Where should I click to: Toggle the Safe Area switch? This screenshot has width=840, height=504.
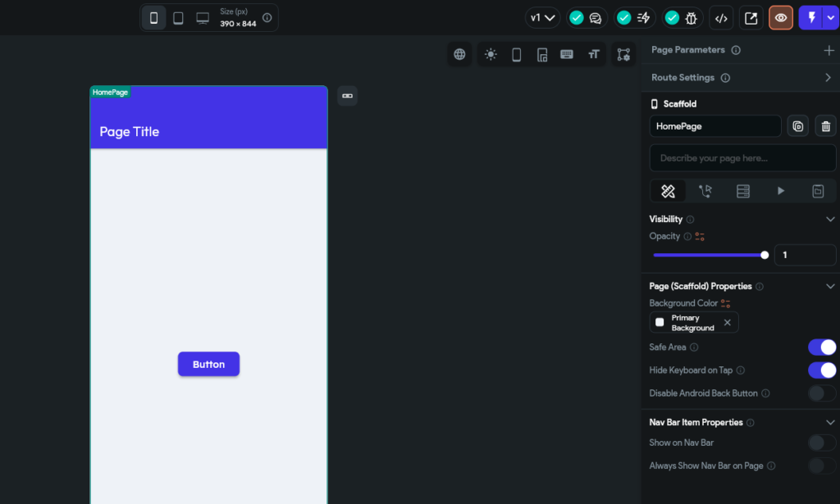point(822,347)
